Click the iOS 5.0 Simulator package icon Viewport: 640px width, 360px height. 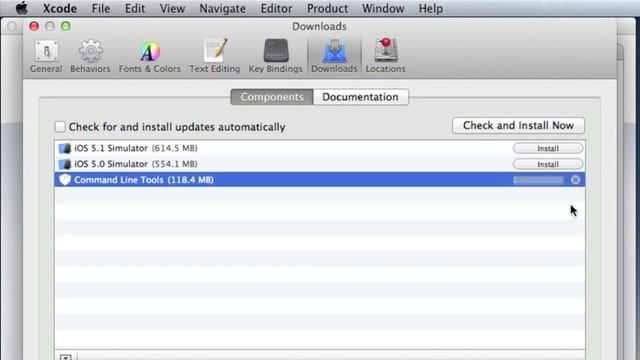65,164
